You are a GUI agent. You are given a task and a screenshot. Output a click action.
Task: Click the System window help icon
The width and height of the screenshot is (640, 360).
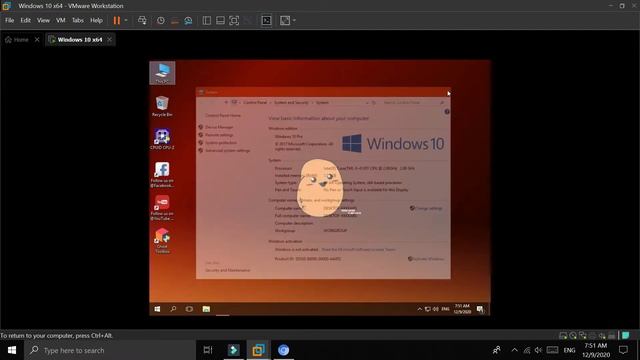point(447,111)
